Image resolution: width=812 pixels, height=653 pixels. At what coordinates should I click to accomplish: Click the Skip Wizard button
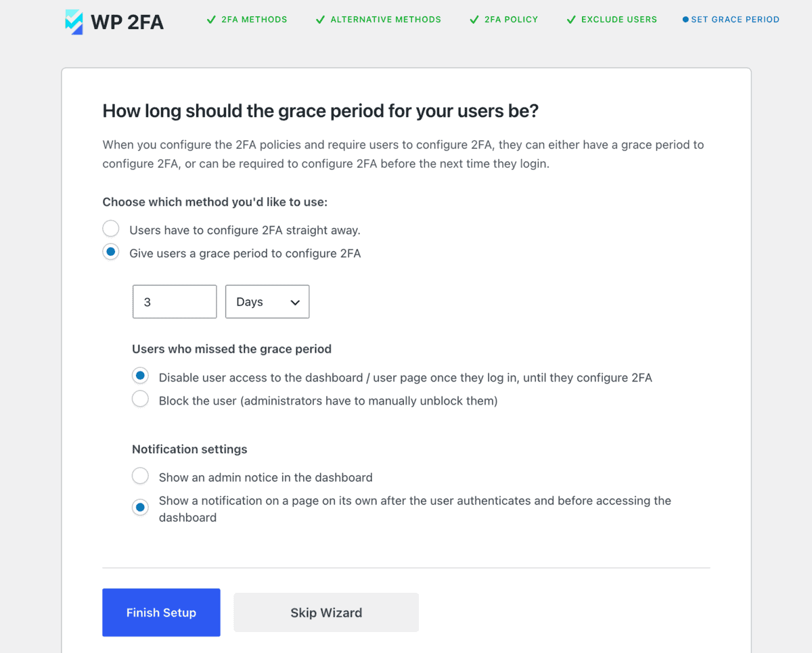click(326, 612)
